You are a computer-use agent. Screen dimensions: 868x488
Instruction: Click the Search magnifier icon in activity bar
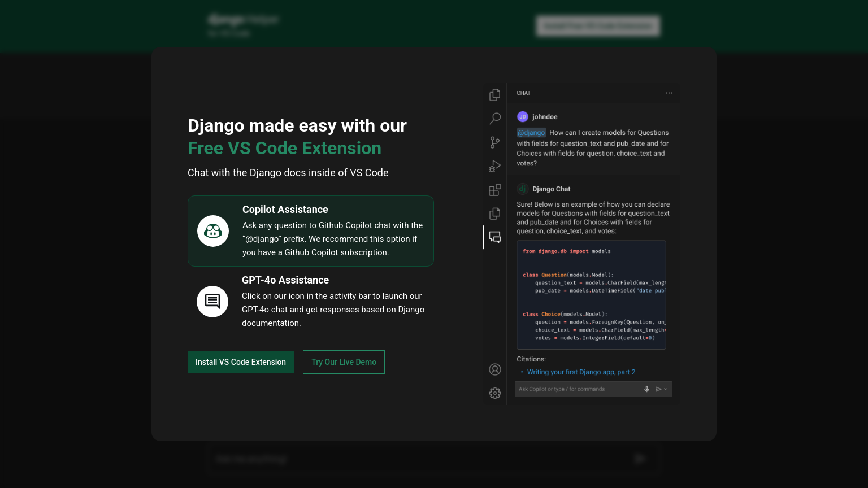pyautogui.click(x=494, y=119)
